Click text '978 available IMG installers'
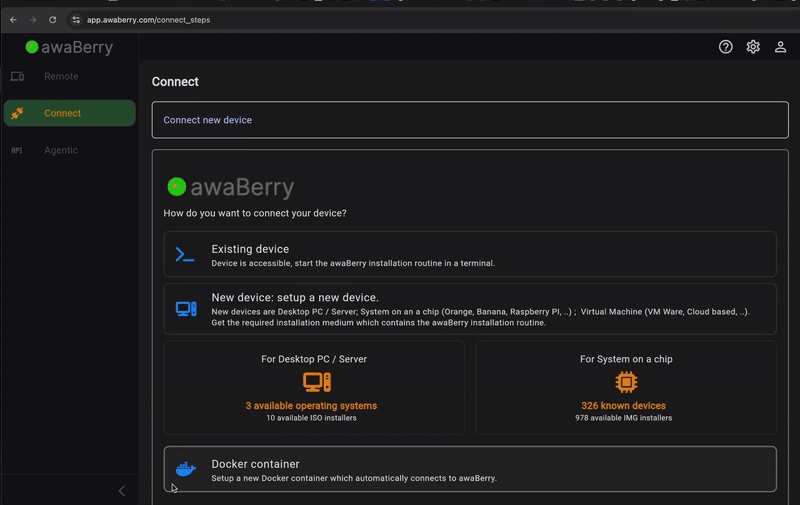Screen dimensions: 800x505 tap(623, 418)
